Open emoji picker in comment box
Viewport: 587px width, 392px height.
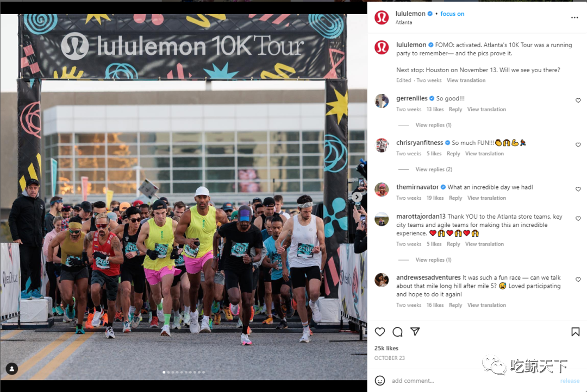[379, 381]
